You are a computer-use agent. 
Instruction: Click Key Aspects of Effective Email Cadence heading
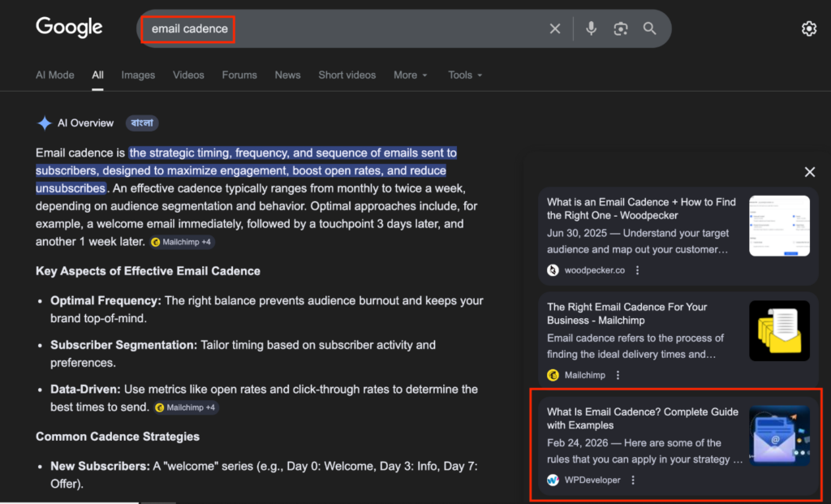(148, 271)
